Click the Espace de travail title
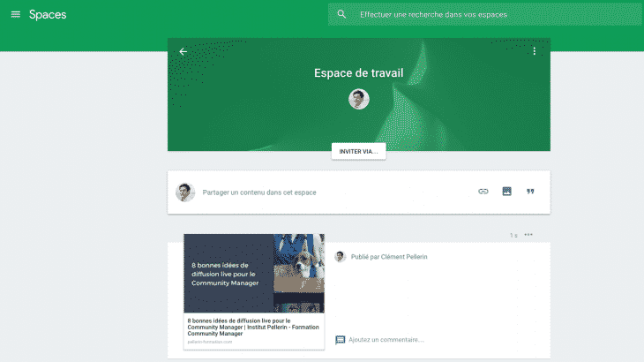644x362 pixels. pos(358,73)
